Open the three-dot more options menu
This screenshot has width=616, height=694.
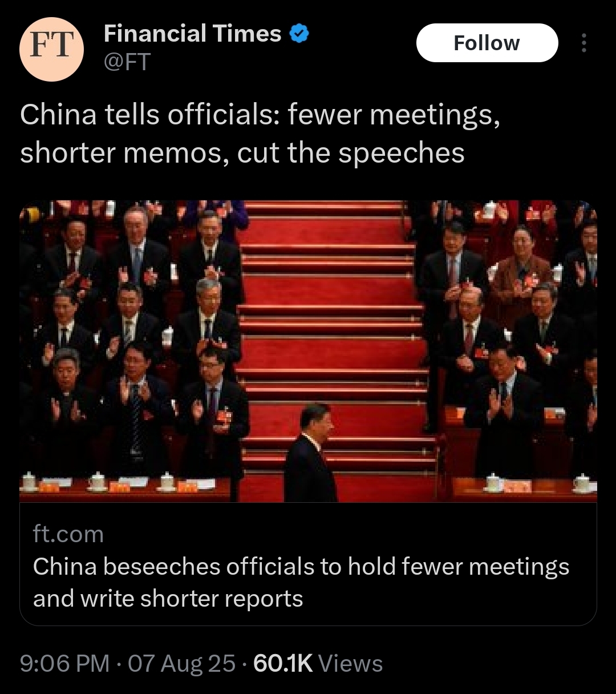click(583, 43)
